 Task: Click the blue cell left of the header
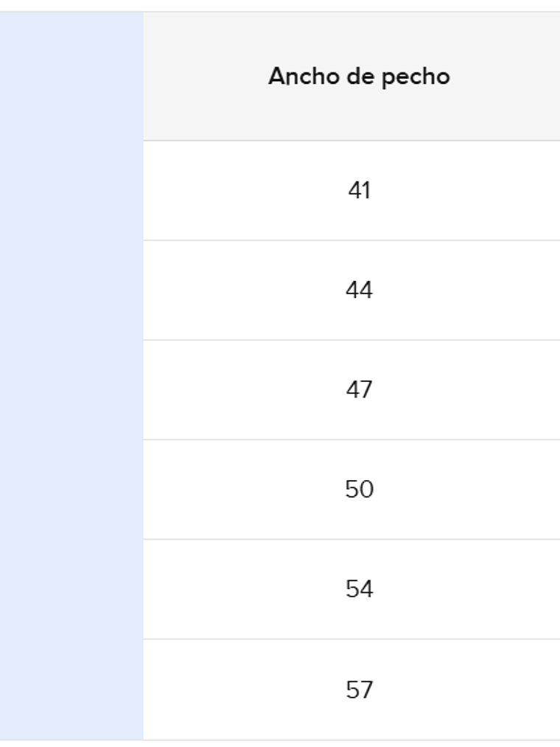click(71, 76)
